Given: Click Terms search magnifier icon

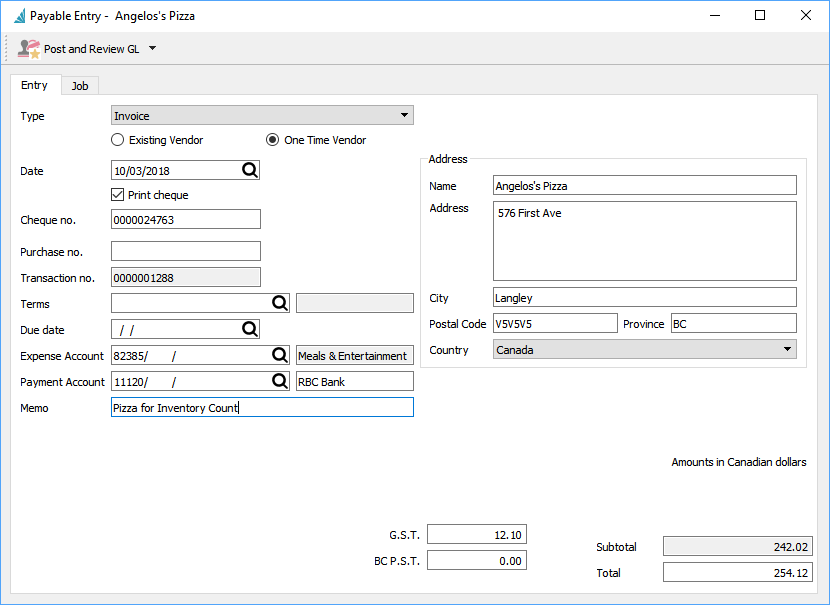Looking at the screenshot, I should click(x=280, y=303).
